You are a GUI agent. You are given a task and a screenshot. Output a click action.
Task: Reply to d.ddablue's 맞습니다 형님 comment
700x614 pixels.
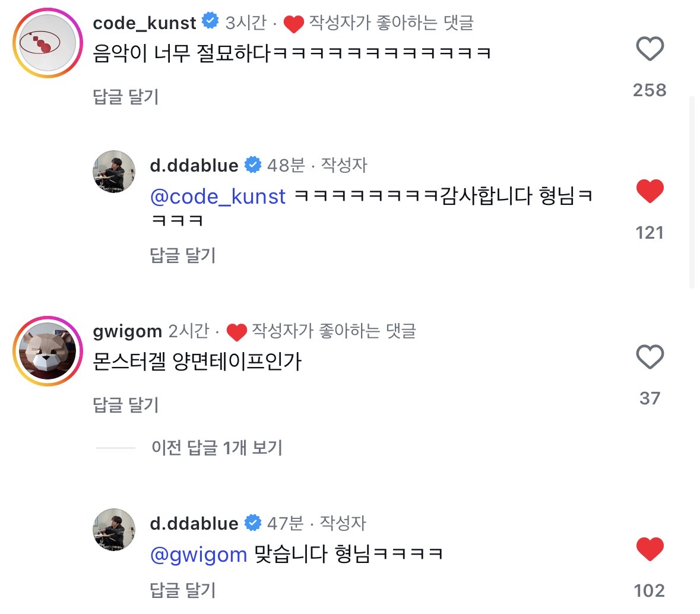183,590
